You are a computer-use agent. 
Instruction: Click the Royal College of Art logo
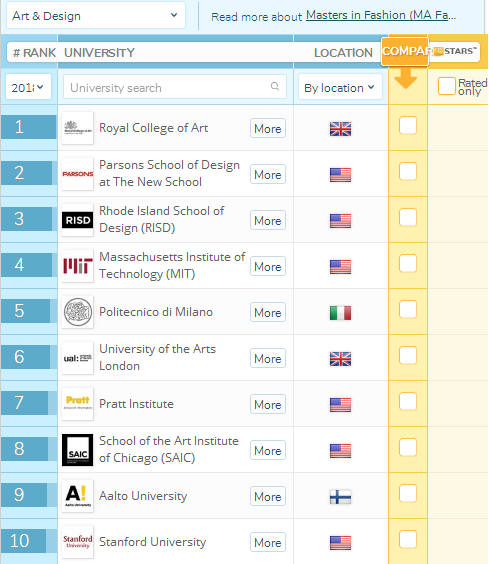(78, 128)
